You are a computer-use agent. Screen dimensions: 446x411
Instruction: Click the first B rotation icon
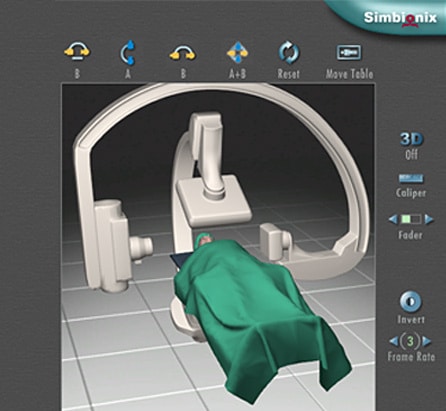pos(77,52)
